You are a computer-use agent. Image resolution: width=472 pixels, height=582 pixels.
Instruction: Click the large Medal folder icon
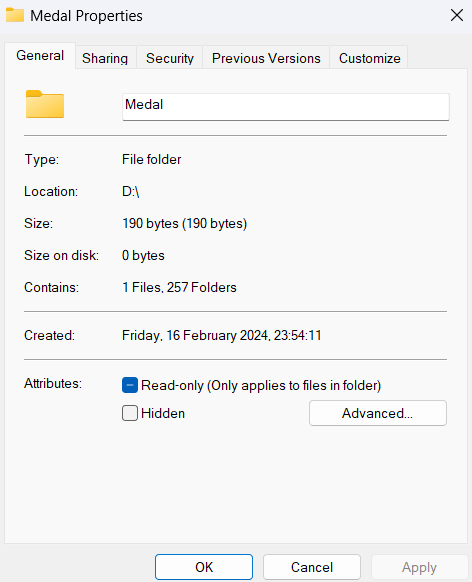pyautogui.click(x=45, y=104)
